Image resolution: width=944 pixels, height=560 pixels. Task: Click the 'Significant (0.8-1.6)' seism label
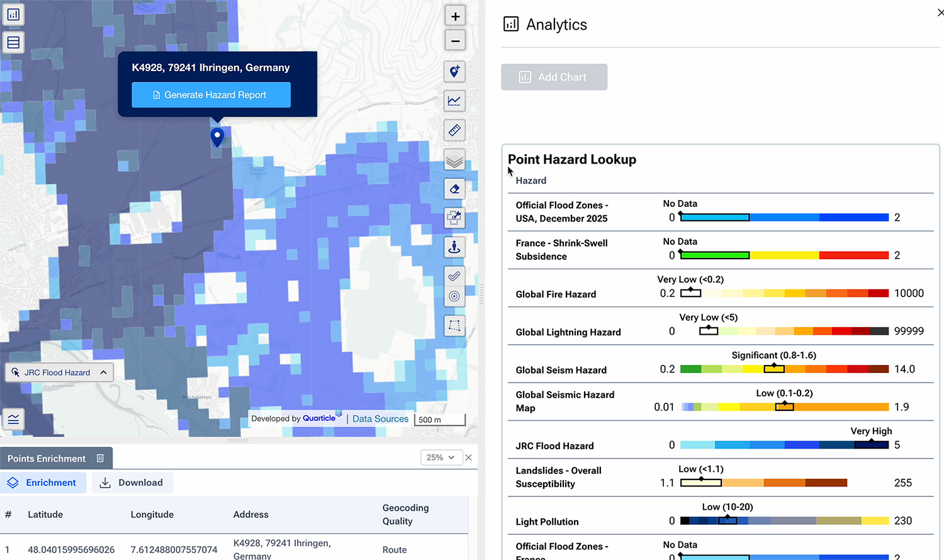(773, 356)
